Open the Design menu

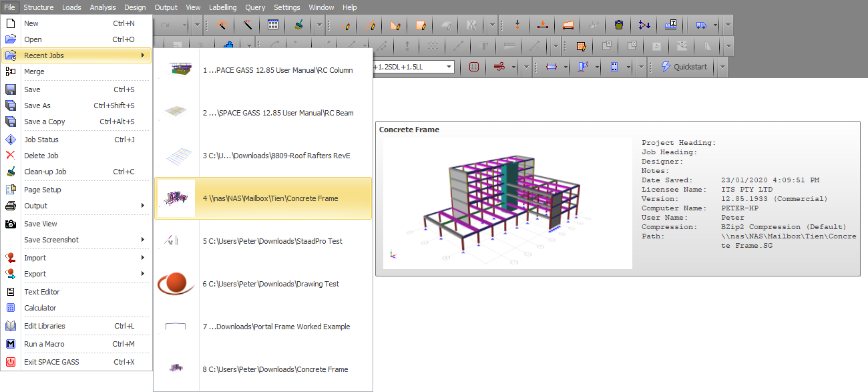pyautogui.click(x=135, y=7)
